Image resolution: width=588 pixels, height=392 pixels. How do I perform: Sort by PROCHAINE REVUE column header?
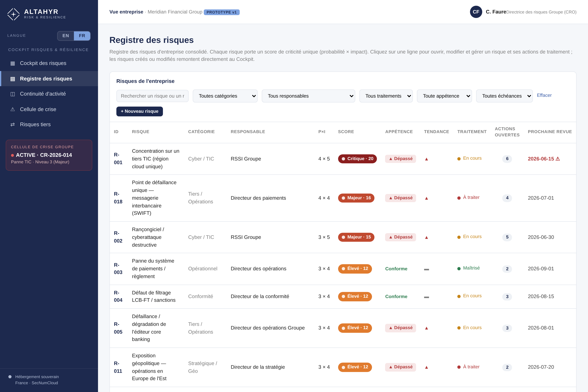550,132
